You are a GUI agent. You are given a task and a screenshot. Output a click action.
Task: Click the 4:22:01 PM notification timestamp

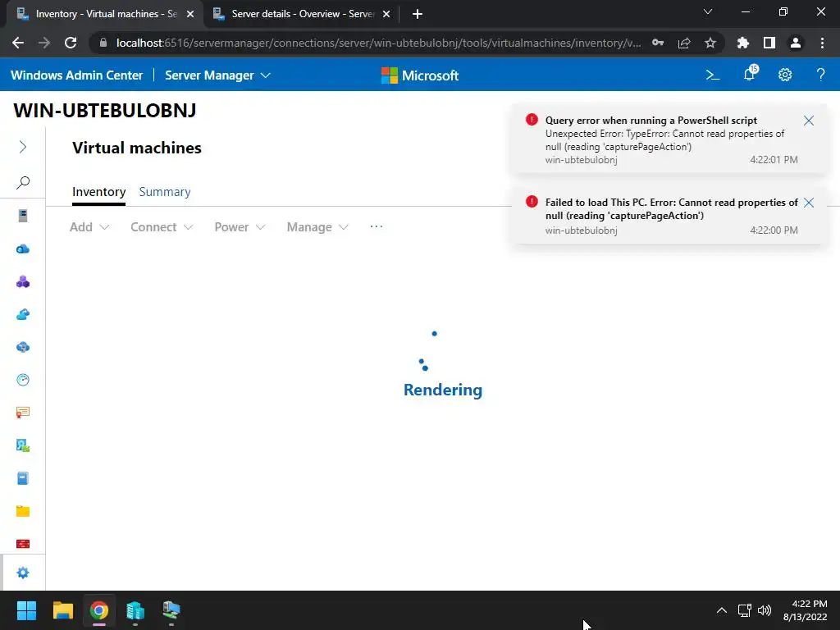(x=774, y=160)
